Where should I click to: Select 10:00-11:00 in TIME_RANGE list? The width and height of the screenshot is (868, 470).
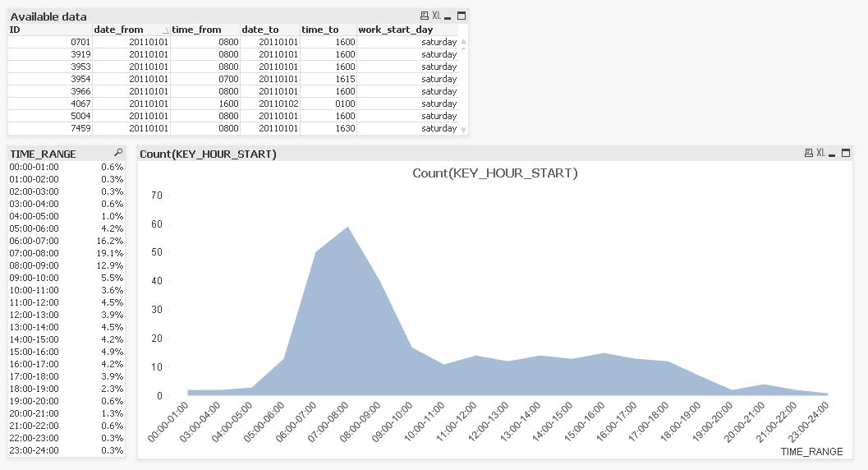point(67,290)
